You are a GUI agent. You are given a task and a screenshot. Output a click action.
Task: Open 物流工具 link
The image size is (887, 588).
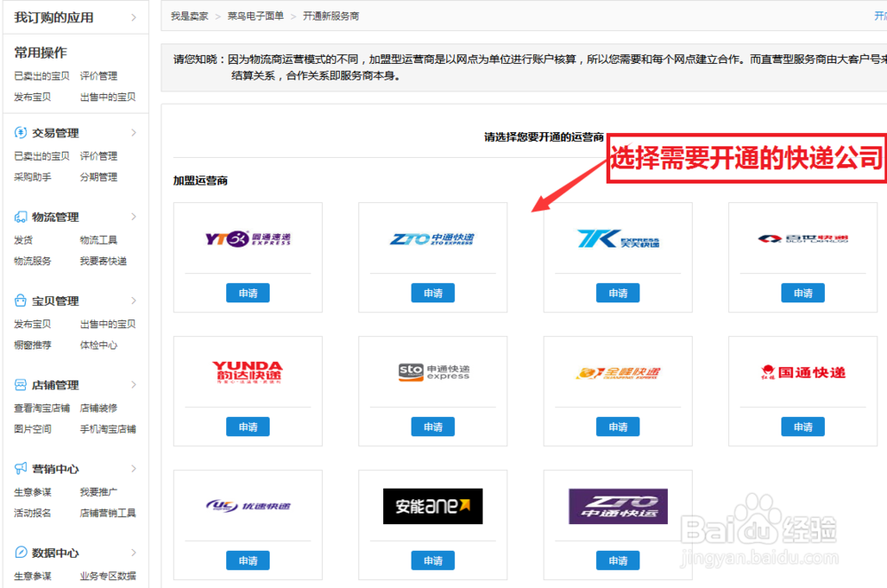(x=98, y=240)
